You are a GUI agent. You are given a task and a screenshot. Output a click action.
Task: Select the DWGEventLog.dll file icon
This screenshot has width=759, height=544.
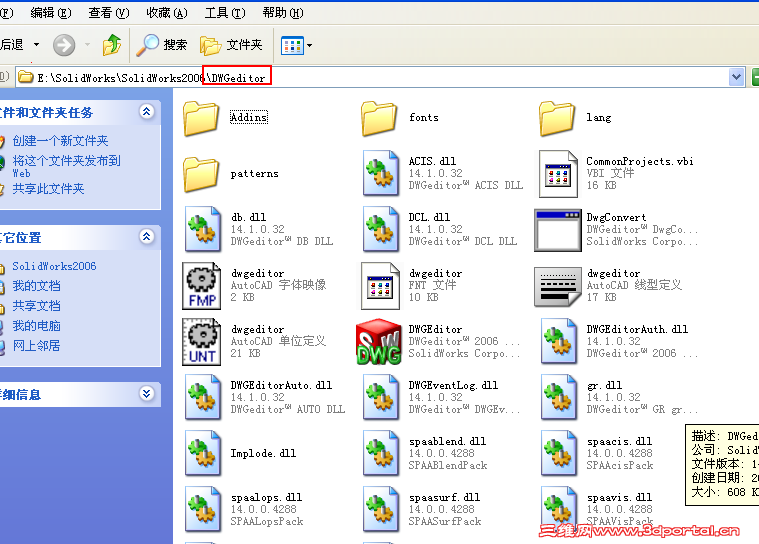click(381, 398)
